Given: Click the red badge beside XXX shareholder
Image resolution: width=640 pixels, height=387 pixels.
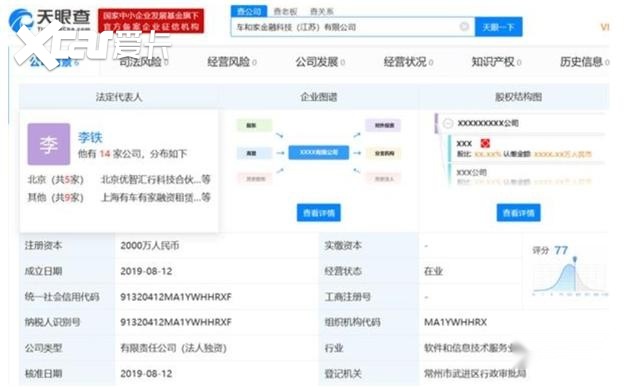Looking at the screenshot, I should (x=485, y=143).
